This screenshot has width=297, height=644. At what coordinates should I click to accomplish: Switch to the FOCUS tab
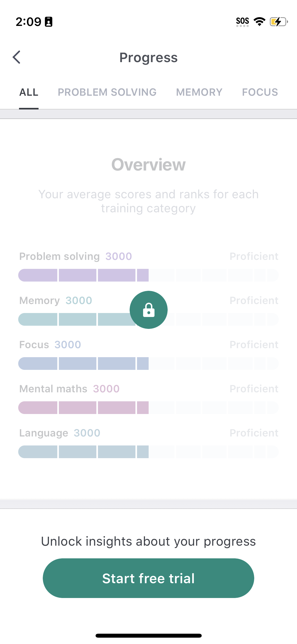(260, 92)
